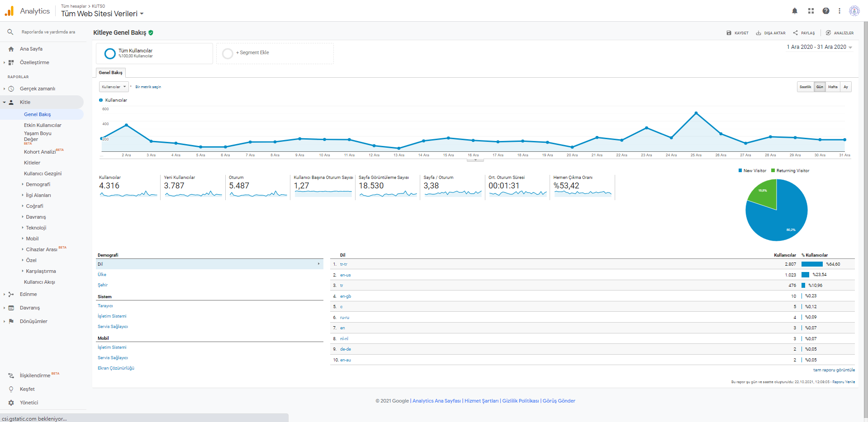Click the Gizlilik Politikası footer link
868x422 pixels.
click(521, 401)
